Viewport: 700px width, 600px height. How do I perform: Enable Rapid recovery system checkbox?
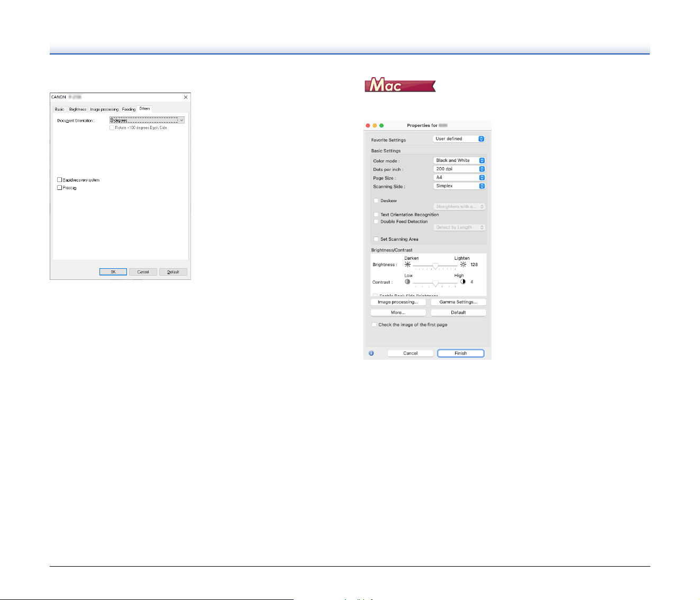tap(60, 180)
